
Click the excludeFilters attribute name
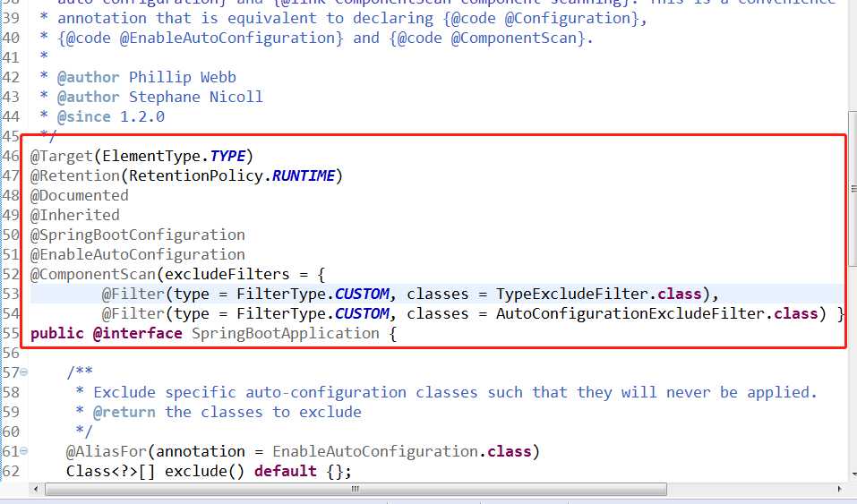(x=227, y=275)
